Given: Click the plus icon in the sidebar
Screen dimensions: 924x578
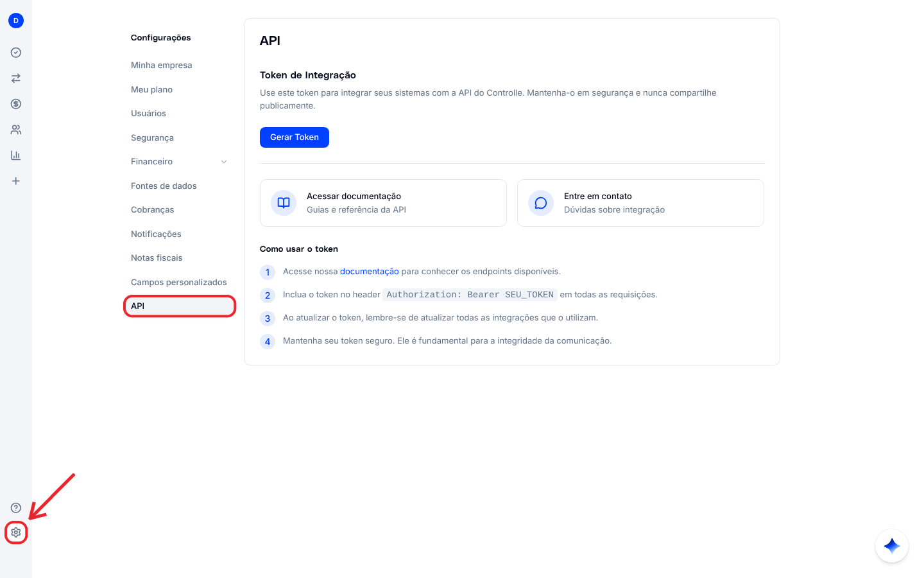Looking at the screenshot, I should pyautogui.click(x=16, y=181).
